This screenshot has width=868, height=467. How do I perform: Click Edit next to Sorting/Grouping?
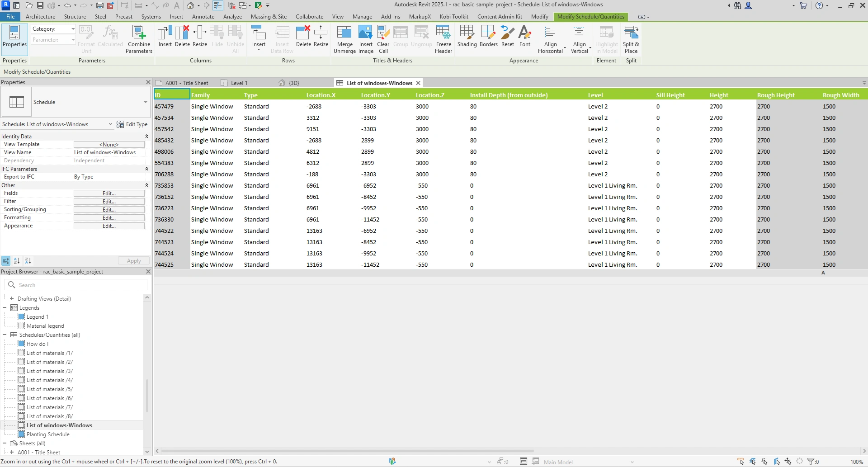(x=109, y=209)
